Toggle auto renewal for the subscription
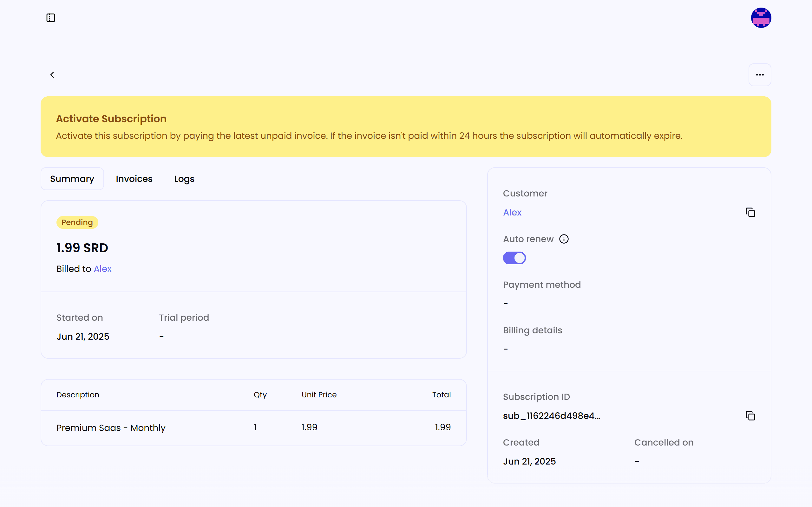 point(514,258)
